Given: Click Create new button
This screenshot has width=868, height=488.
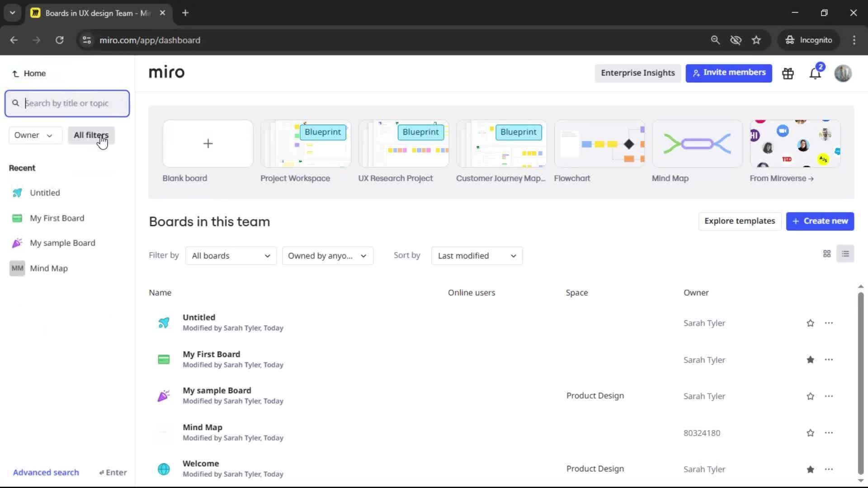Looking at the screenshot, I should pyautogui.click(x=820, y=221).
